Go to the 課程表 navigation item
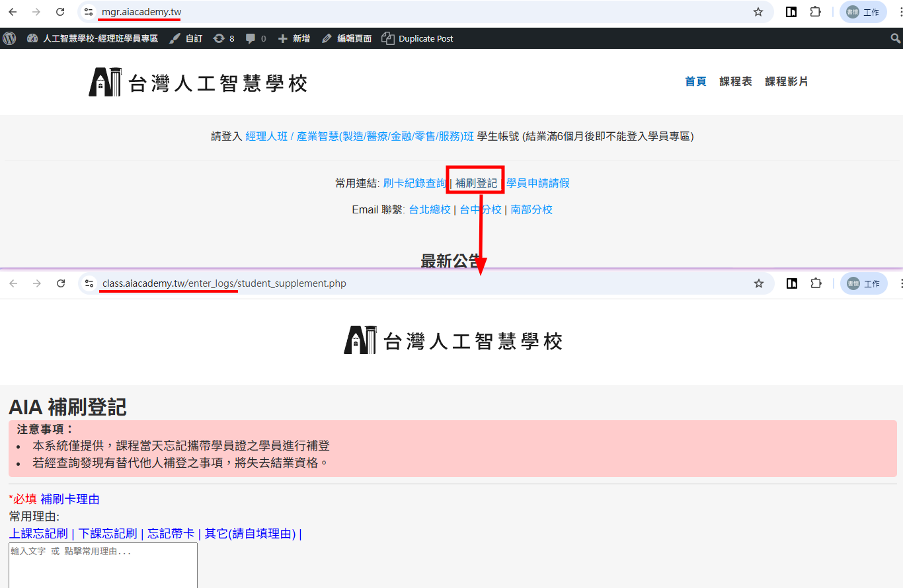This screenshot has width=903, height=588. [x=736, y=81]
